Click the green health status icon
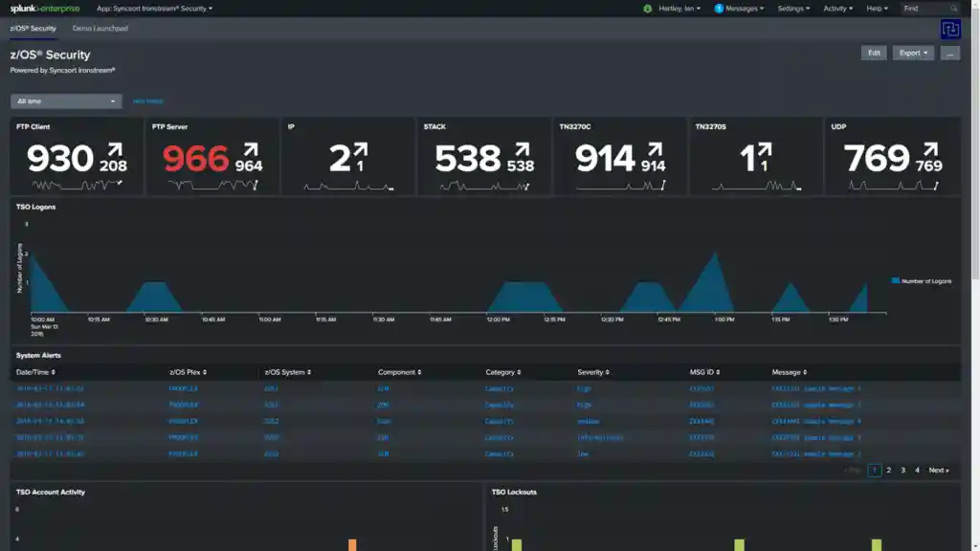This screenshot has width=980, height=551. pyautogui.click(x=648, y=9)
